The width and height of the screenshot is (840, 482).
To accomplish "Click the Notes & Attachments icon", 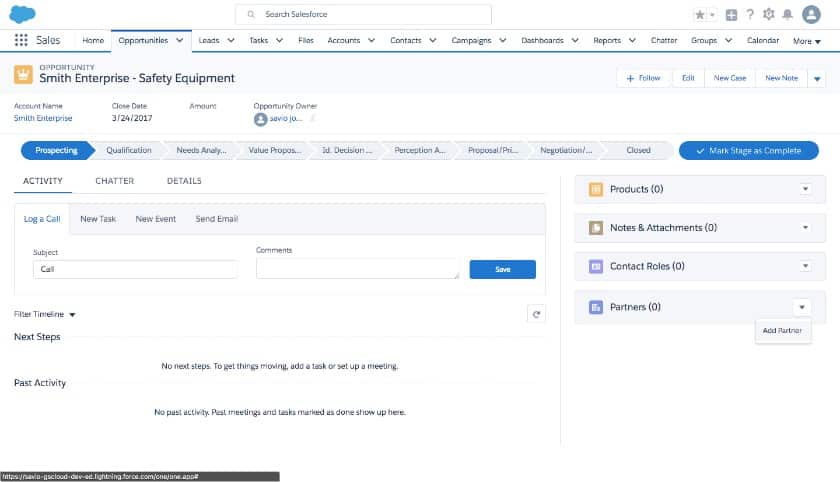I will tap(596, 228).
